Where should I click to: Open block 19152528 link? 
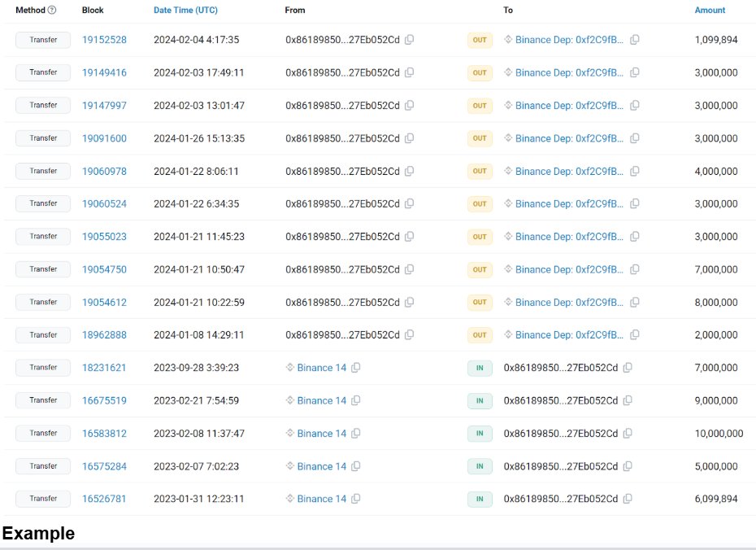click(104, 40)
